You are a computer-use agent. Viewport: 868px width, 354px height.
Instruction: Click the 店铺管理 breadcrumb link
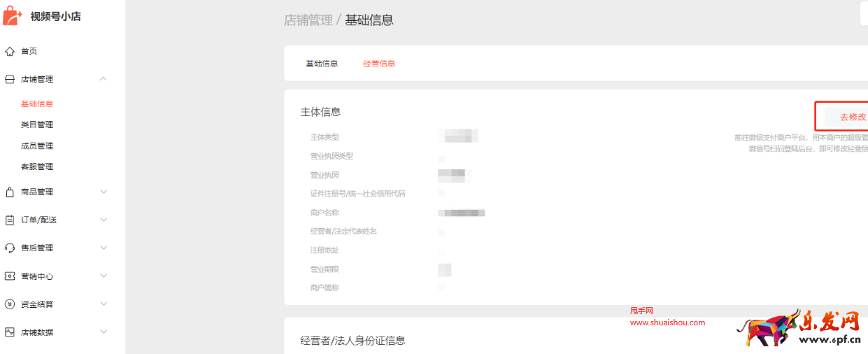308,20
